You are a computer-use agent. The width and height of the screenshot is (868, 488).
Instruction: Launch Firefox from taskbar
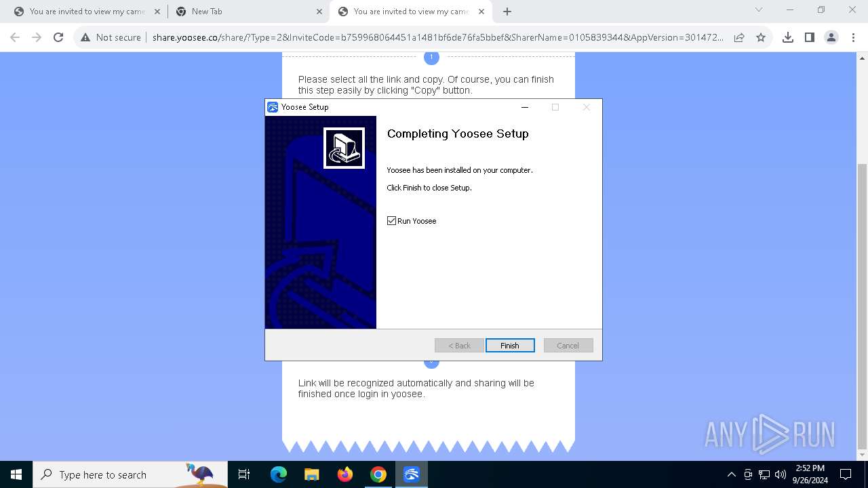tap(345, 474)
